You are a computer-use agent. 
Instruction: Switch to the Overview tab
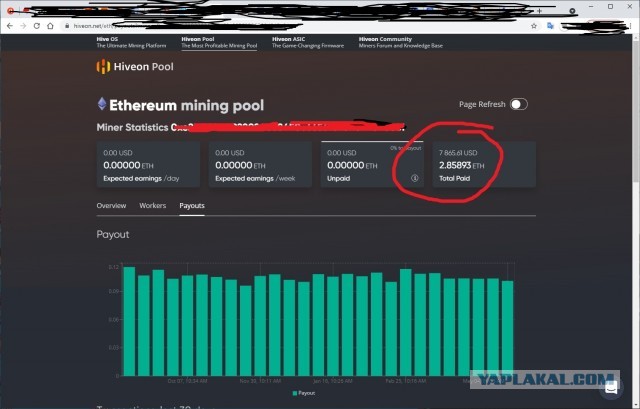(x=111, y=205)
